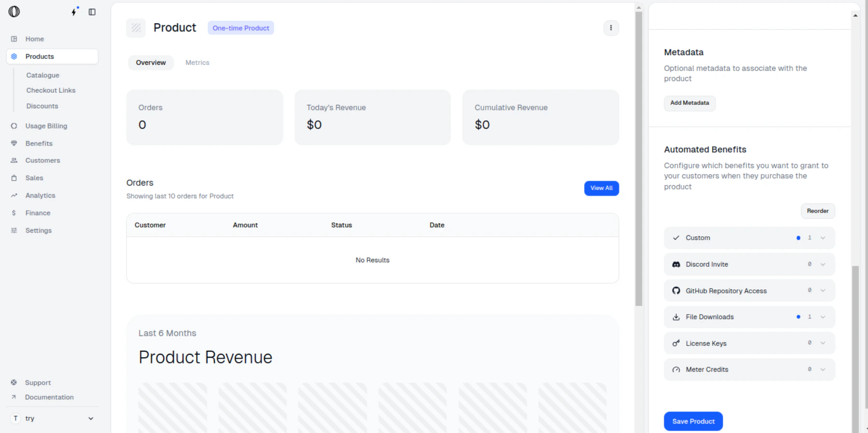Open the Support link
This screenshot has width=868, height=433.
[x=38, y=383]
